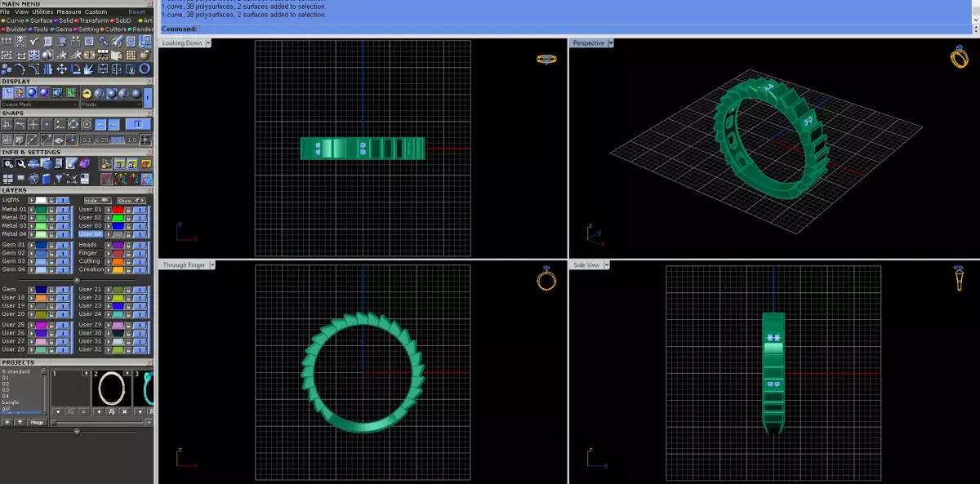Click the grid array icon in the toolbar
The image size is (980, 484).
[x=131, y=55]
